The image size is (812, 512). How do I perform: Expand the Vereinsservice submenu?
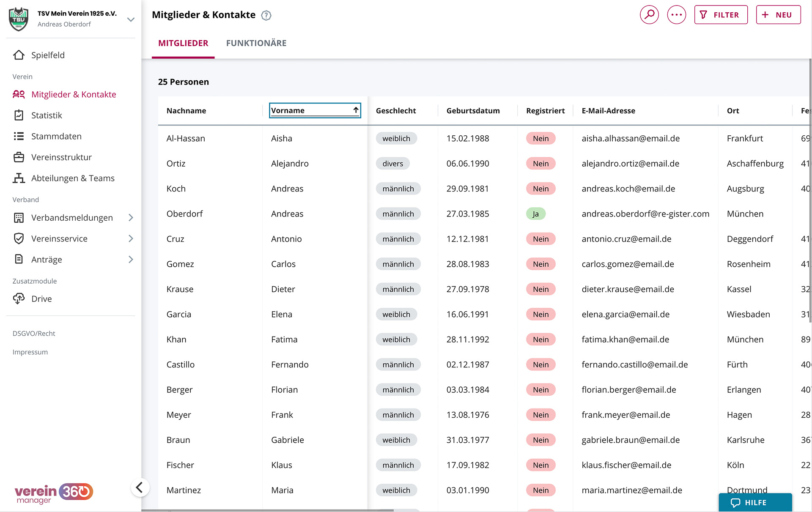click(x=131, y=238)
